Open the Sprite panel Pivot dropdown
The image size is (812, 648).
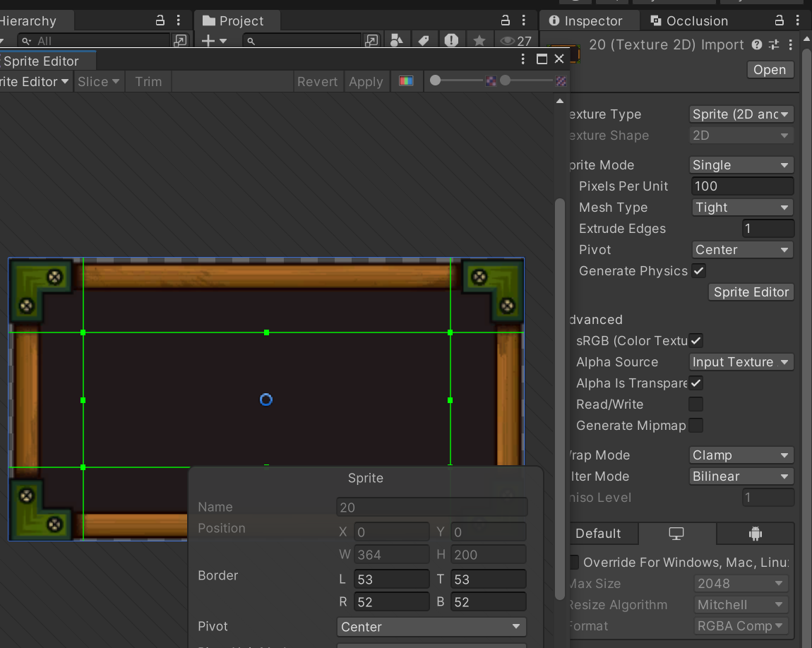[431, 627]
